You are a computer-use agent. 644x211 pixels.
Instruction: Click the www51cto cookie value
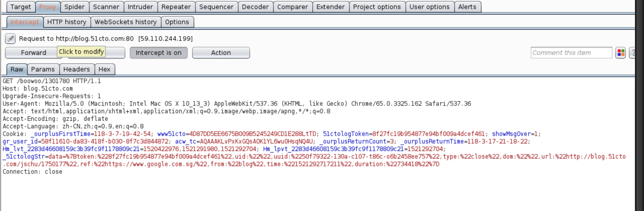tap(253, 134)
